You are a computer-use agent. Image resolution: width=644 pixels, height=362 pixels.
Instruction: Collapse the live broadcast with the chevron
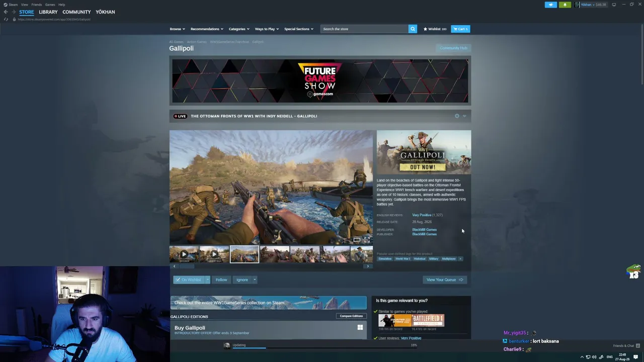[464, 116]
